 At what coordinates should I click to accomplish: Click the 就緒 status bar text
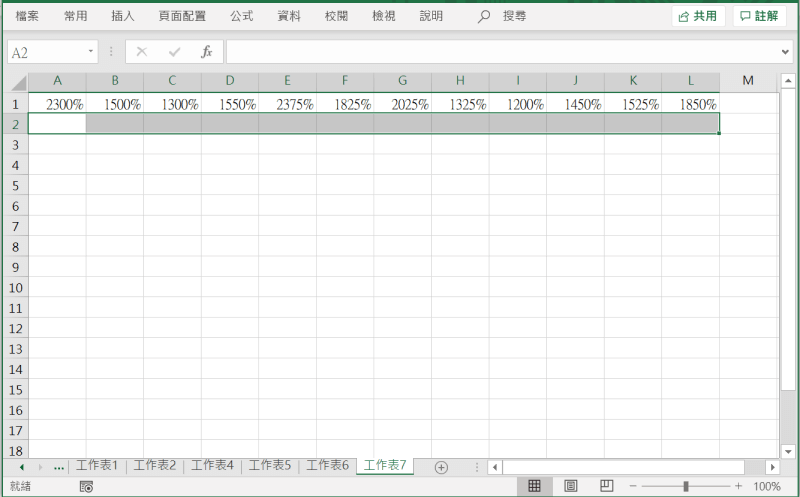point(20,486)
